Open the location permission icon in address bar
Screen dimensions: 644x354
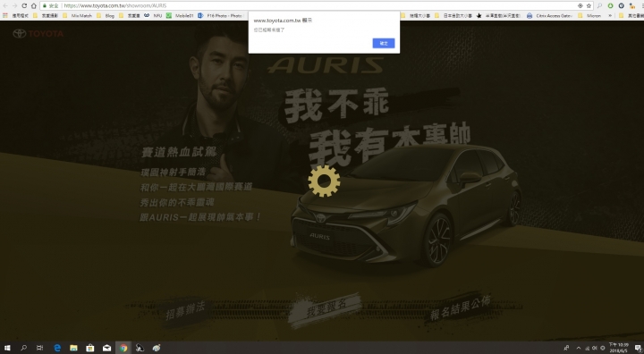(580, 5)
